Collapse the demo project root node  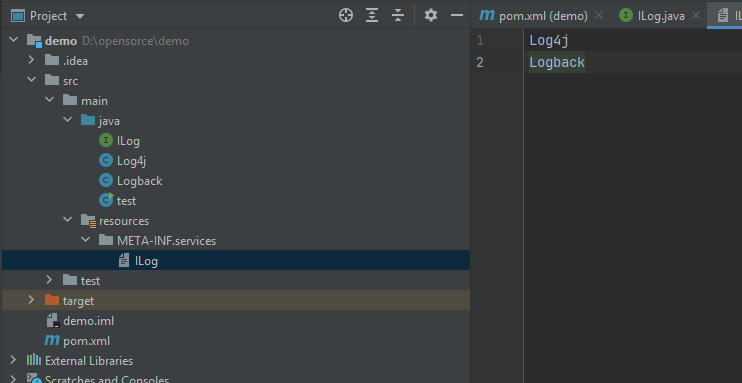[13, 40]
